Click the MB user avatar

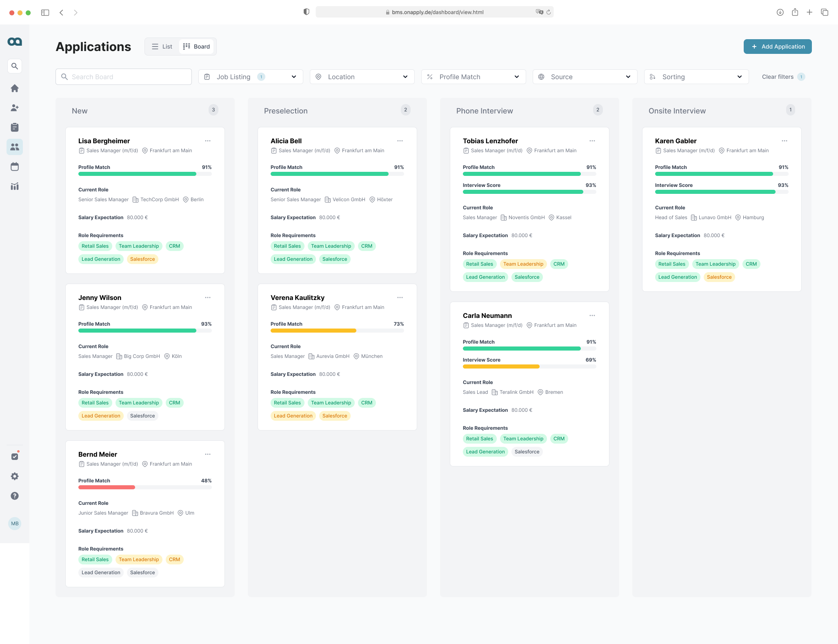point(15,524)
